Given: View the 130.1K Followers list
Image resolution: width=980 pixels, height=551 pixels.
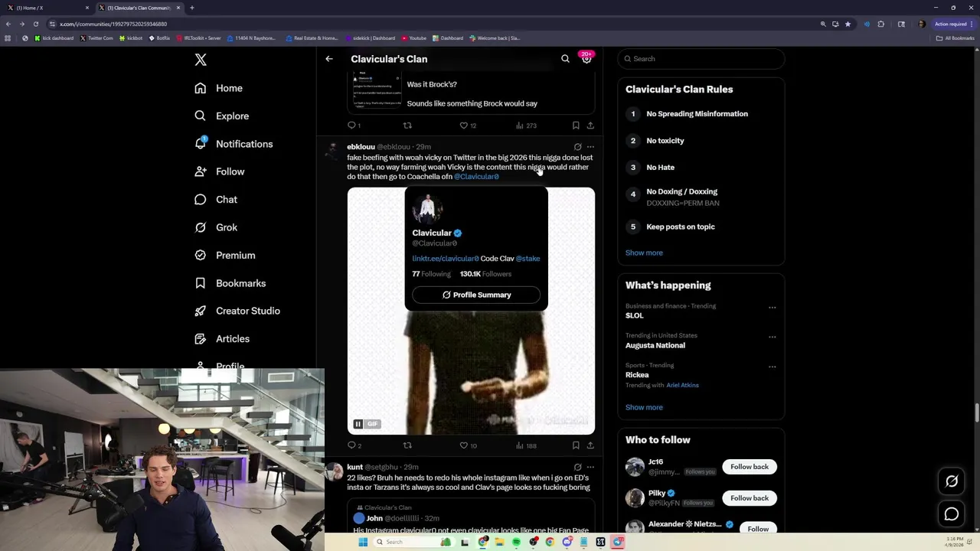Looking at the screenshot, I should coord(485,274).
